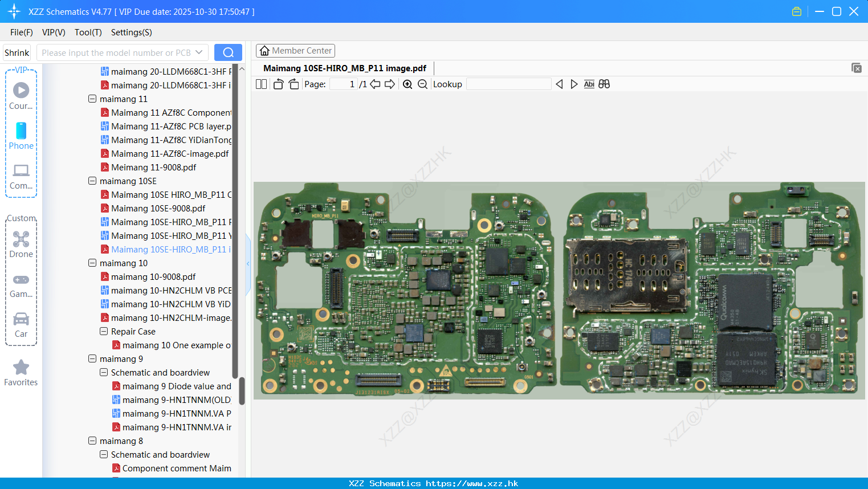Go to the previous page arrow
868x489 pixels.
coord(375,84)
